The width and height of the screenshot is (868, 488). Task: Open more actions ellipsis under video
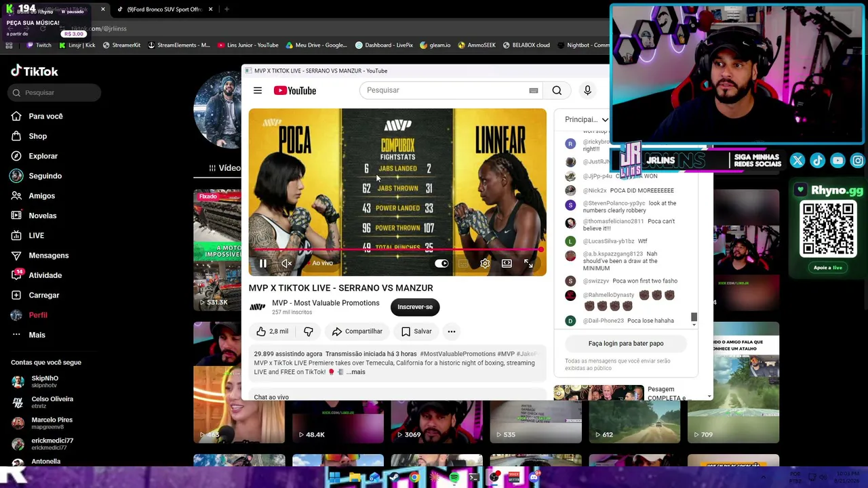click(451, 331)
